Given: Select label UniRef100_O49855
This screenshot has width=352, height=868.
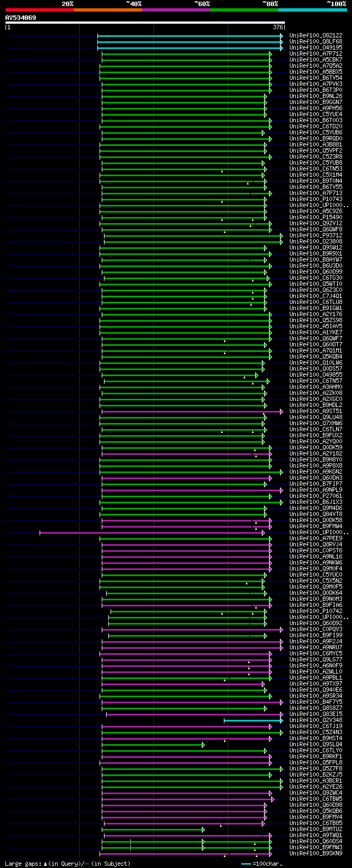Looking at the screenshot, I should pyautogui.click(x=316, y=375).
